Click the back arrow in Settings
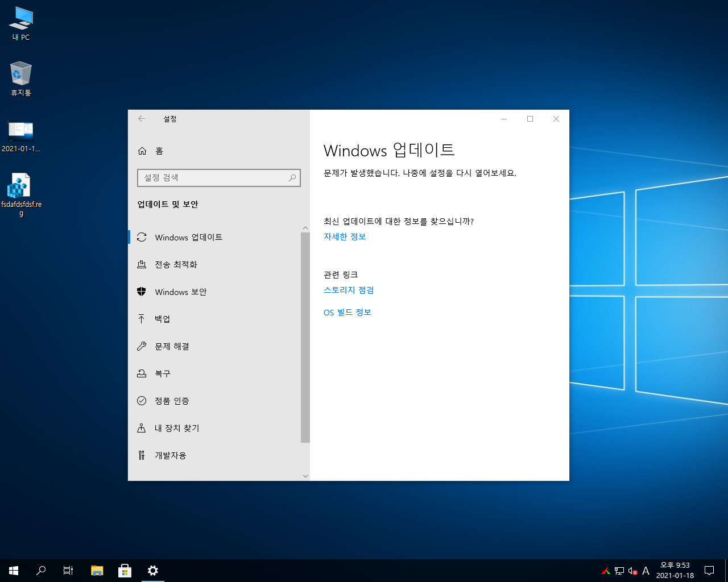 (142, 119)
